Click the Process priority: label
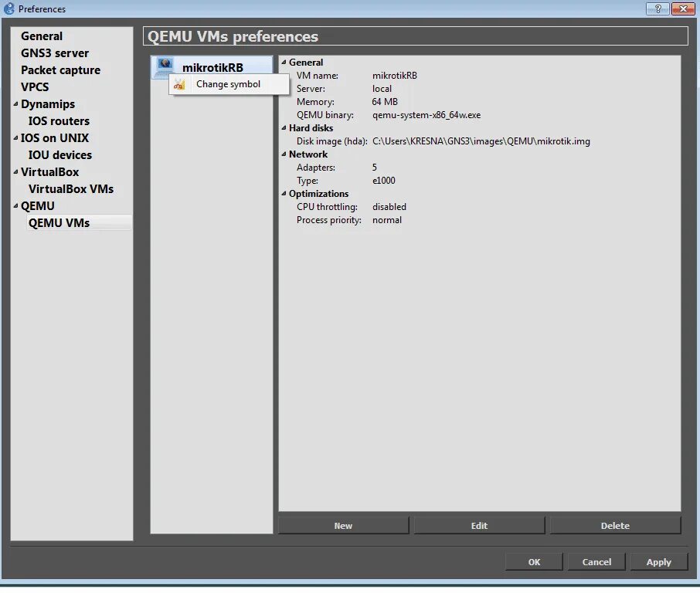 click(x=328, y=220)
